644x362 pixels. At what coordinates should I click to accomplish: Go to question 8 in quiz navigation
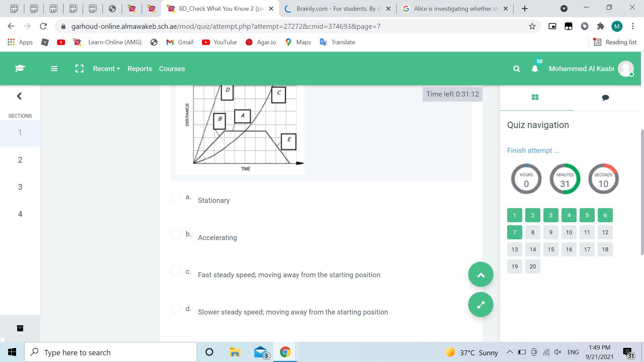533,232
